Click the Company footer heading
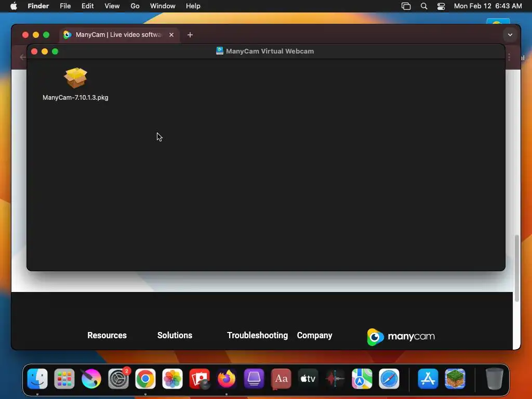Screen dimensions: 532x399 [314, 335]
